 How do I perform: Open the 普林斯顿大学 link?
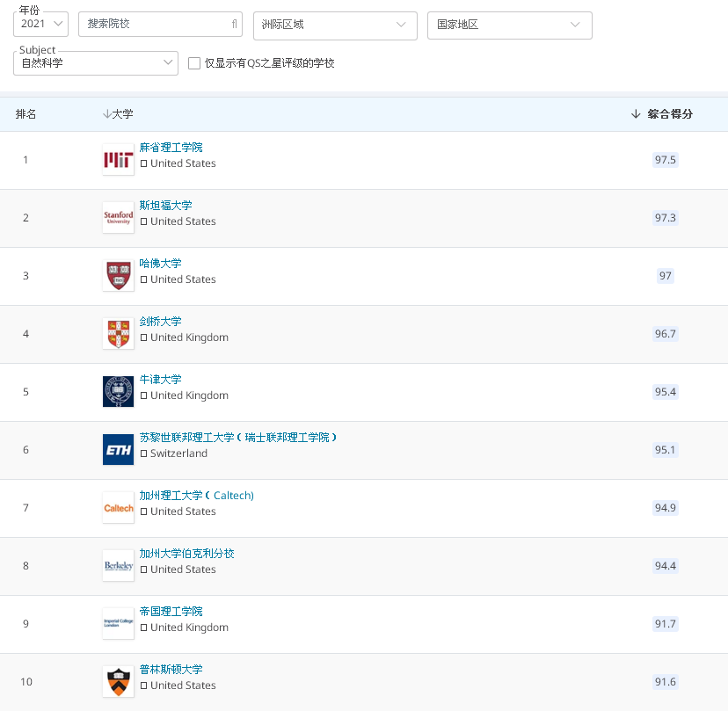(x=171, y=670)
